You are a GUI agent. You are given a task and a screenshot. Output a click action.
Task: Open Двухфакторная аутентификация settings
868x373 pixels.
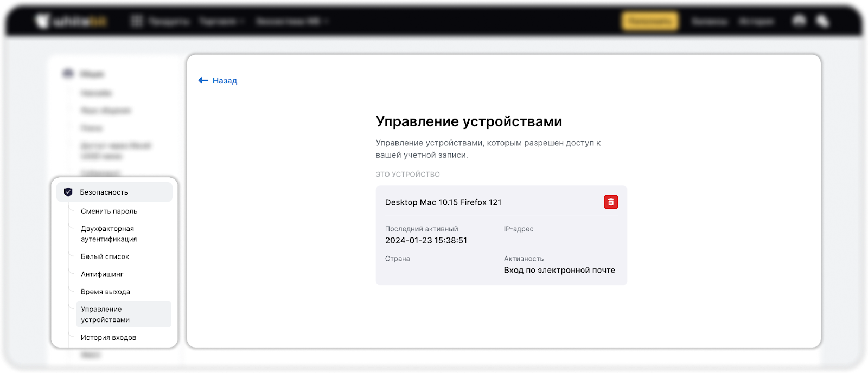108,234
